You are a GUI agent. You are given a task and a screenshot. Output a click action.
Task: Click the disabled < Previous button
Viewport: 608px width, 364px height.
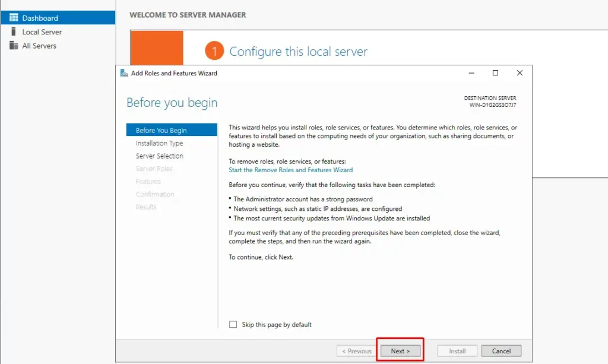point(356,351)
